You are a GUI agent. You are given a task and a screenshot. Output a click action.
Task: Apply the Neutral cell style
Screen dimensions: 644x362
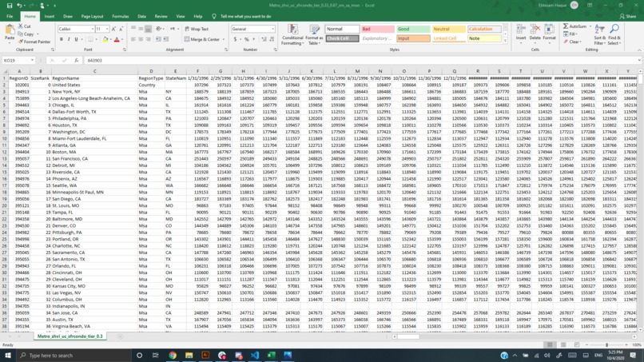448,30
